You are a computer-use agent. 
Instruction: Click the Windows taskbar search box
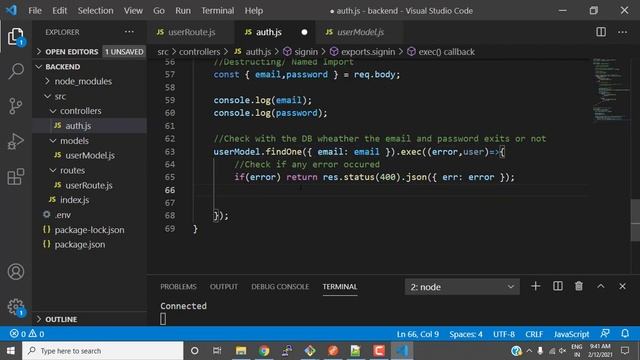pyautogui.click(x=102, y=351)
